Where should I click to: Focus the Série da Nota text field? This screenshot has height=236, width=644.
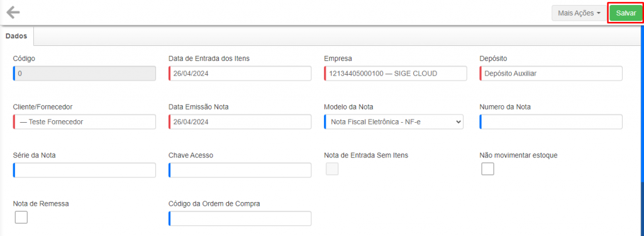(x=84, y=170)
